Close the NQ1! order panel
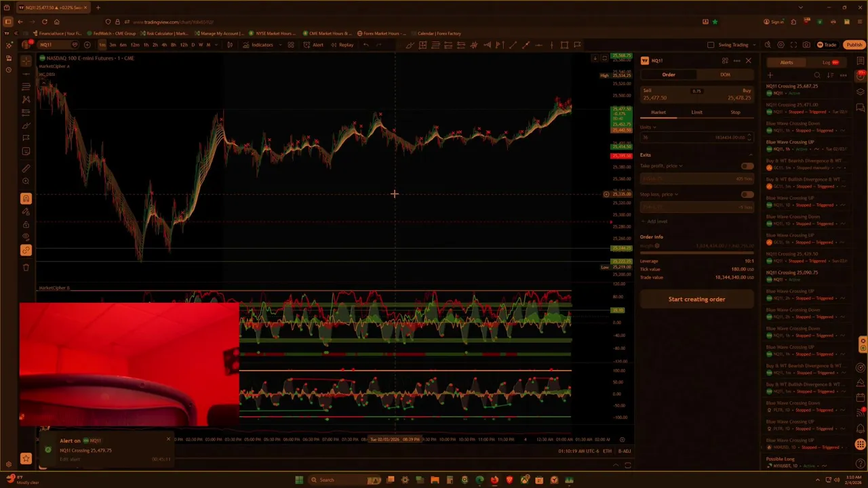 point(749,61)
